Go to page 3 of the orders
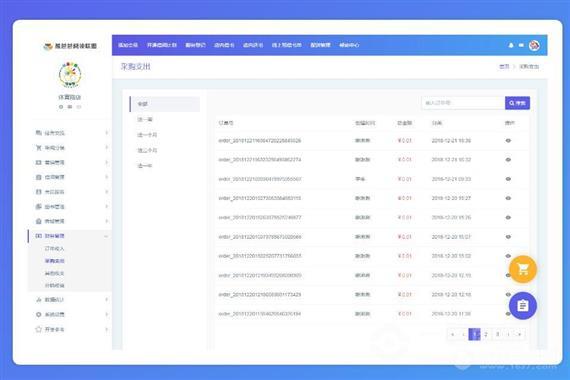This screenshot has height=380, width=570. pos(498,334)
